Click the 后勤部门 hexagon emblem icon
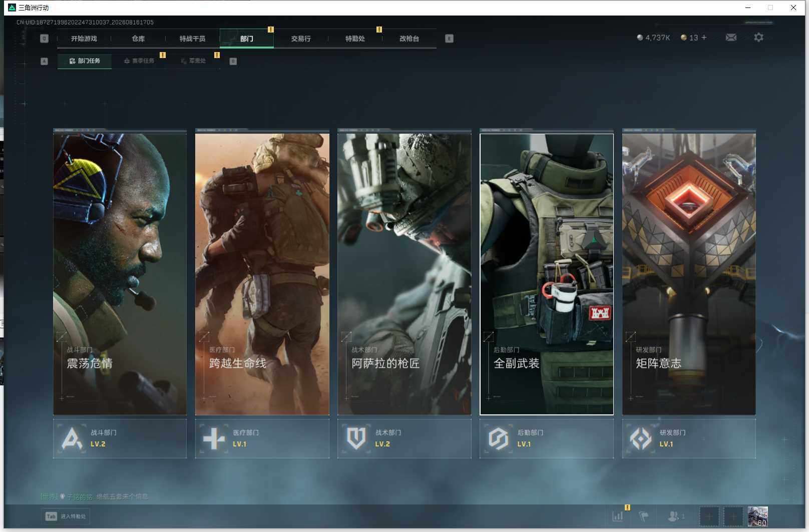Screen dimensions: 809x532 point(498,438)
